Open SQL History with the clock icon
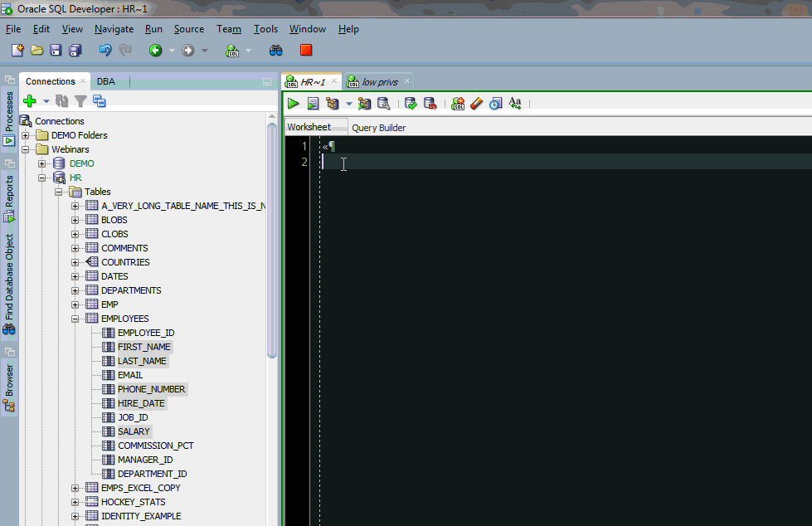Image resolution: width=812 pixels, height=526 pixels. (496, 104)
